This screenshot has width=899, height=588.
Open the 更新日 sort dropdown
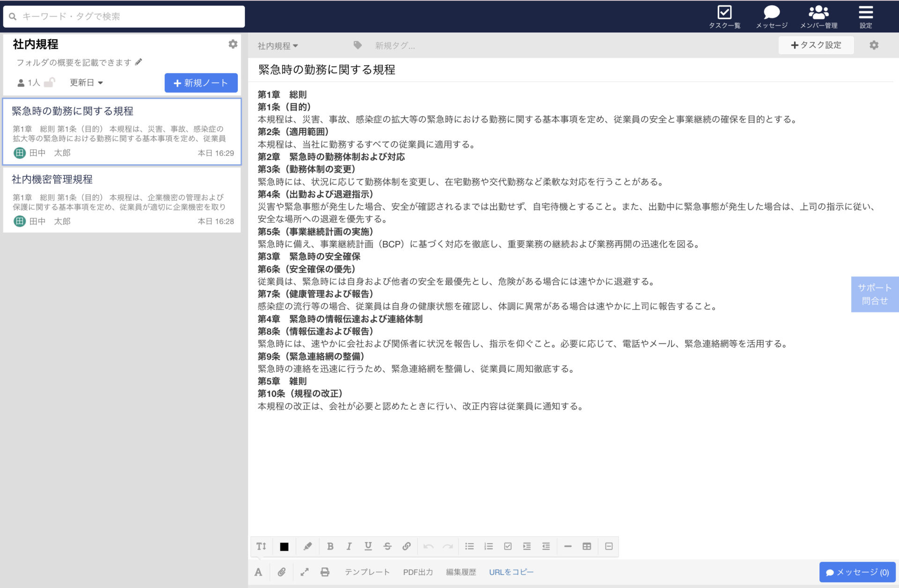[86, 82]
